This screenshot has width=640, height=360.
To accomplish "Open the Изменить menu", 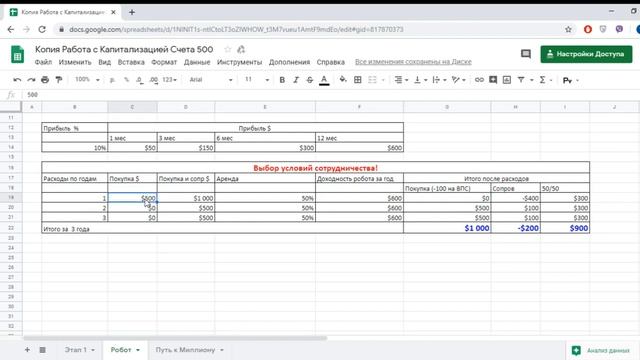I will click(75, 62).
